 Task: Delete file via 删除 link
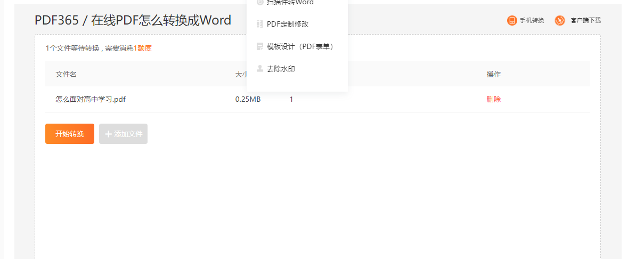pos(494,99)
